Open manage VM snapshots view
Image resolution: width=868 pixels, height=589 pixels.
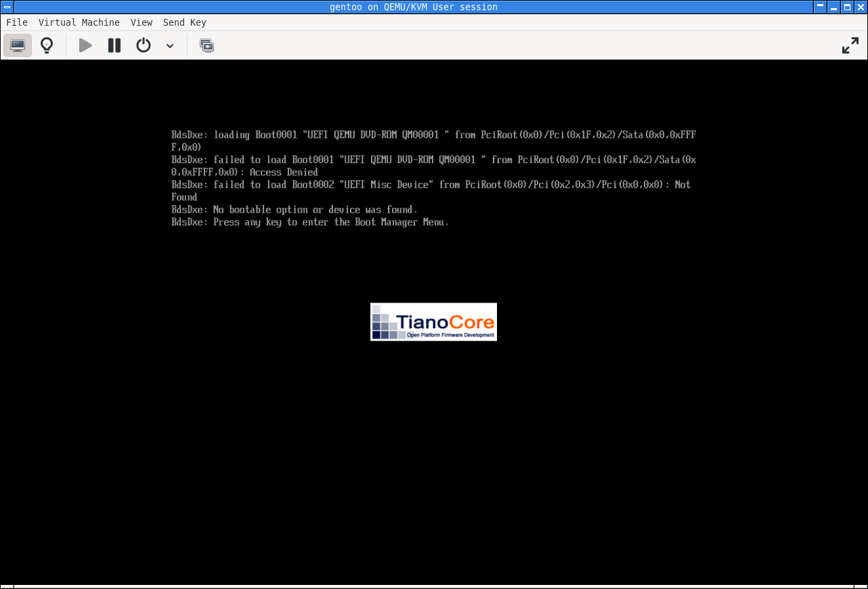coord(207,45)
